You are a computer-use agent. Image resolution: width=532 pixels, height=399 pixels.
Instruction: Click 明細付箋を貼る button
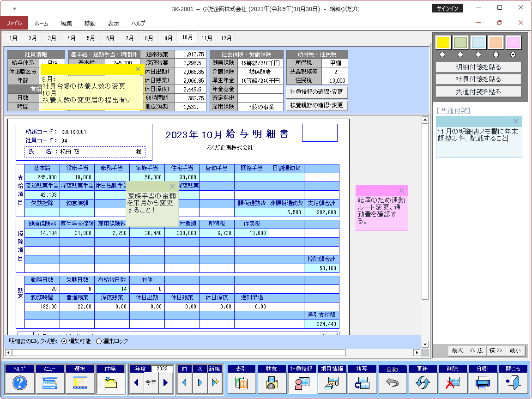[478, 67]
